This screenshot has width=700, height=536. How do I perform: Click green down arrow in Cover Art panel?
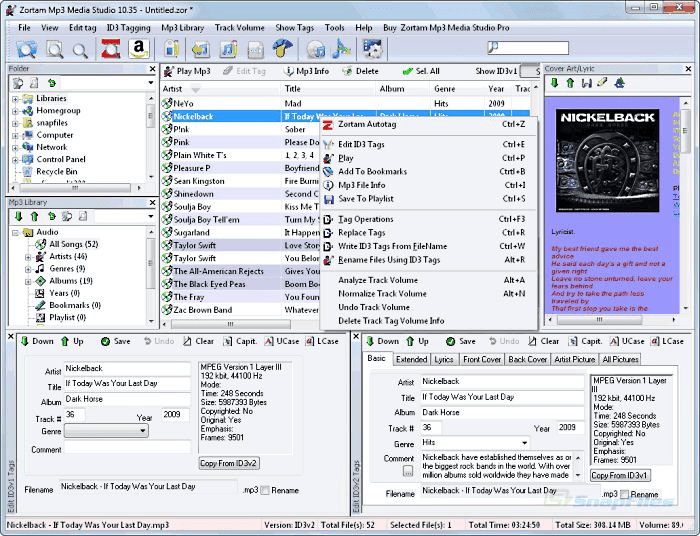click(554, 83)
